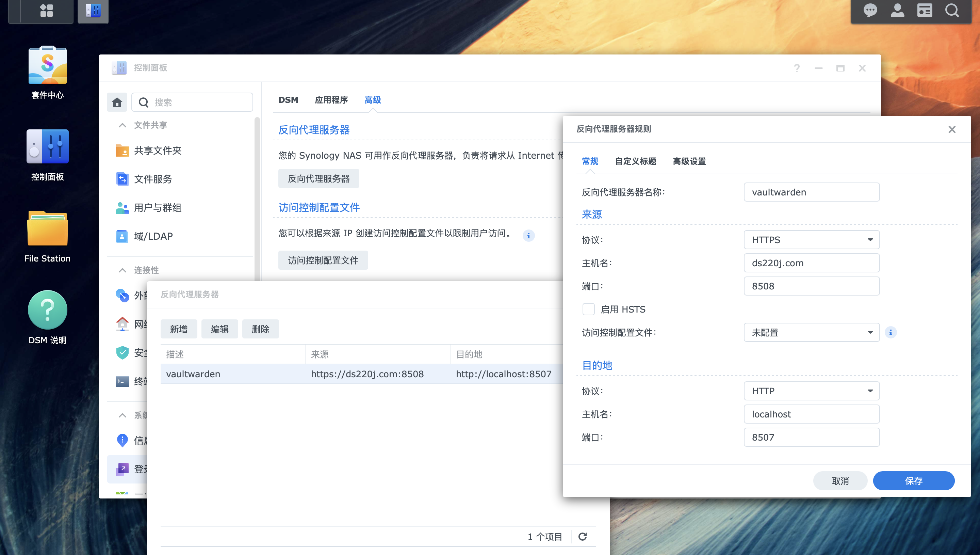Switch to the 自定义标题 tab
This screenshot has width=980, height=555.
click(x=635, y=161)
